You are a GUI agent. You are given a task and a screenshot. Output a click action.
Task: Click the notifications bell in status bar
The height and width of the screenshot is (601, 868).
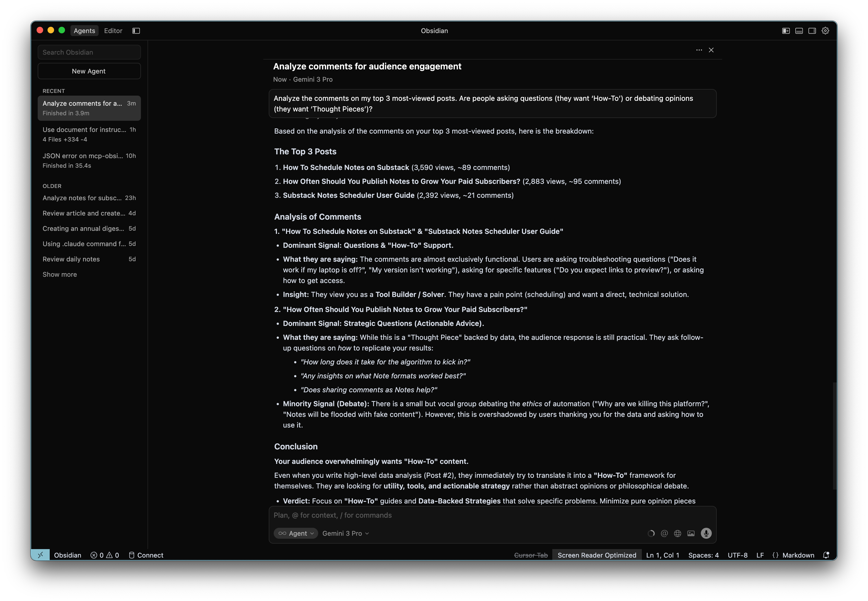826,555
